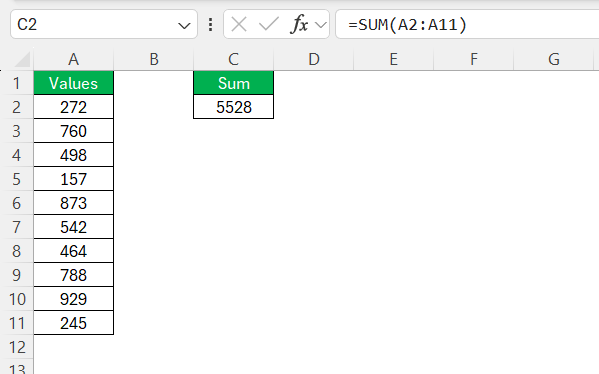The height and width of the screenshot is (374, 599).
Task: Select the cell containing 498
Action: (x=73, y=155)
